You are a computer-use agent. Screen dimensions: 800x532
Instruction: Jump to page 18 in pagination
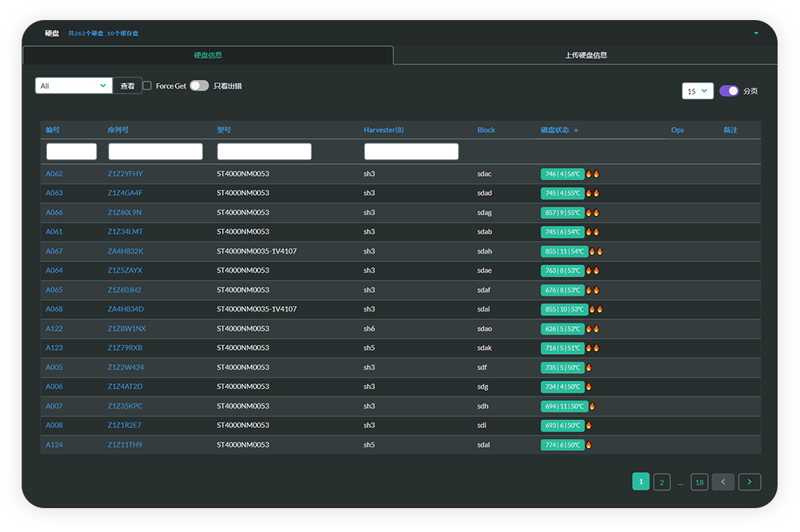coord(700,482)
